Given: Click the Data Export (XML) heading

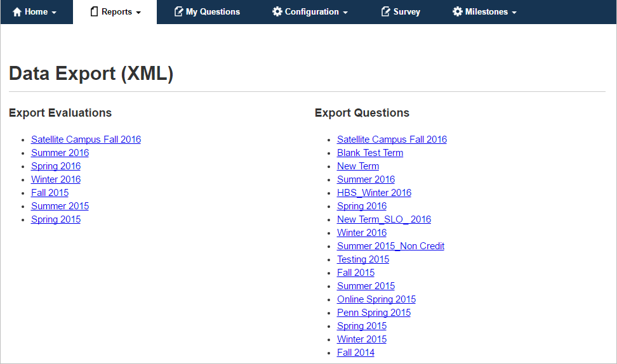Looking at the screenshot, I should tap(91, 74).
